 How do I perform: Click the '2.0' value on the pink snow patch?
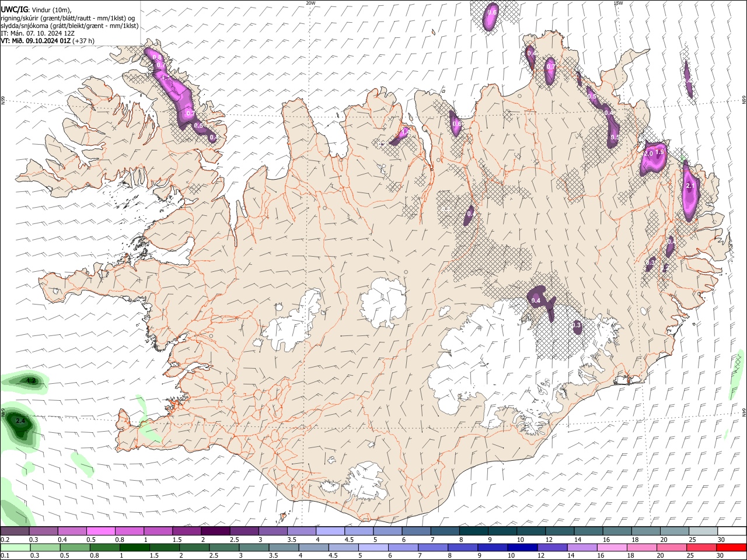point(649,153)
